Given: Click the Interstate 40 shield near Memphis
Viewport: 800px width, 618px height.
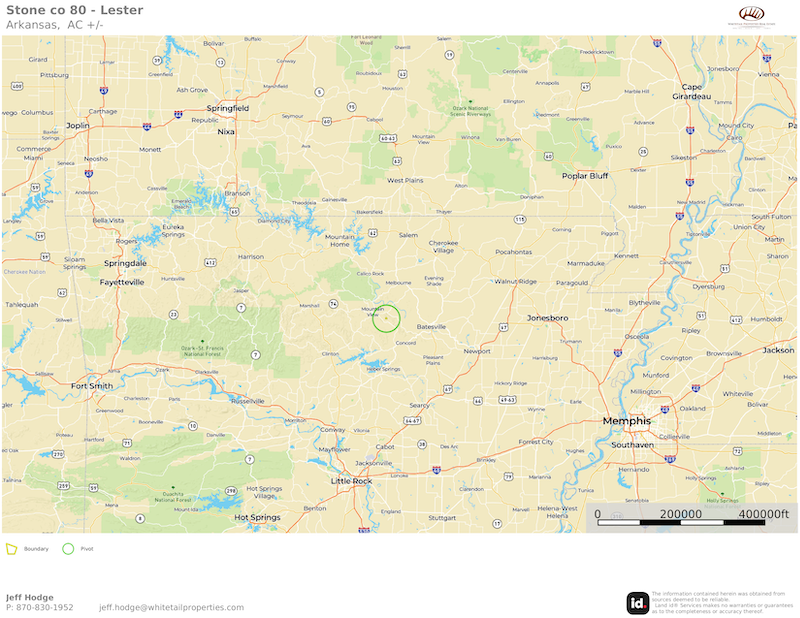Looking at the screenshot, I should pyautogui.click(x=665, y=409).
